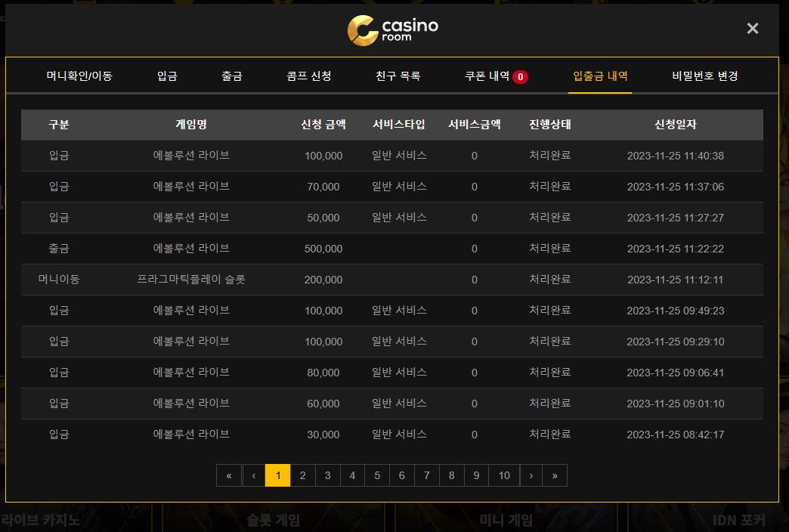Click the 출금 type cell
789x532 pixels.
[59, 248]
